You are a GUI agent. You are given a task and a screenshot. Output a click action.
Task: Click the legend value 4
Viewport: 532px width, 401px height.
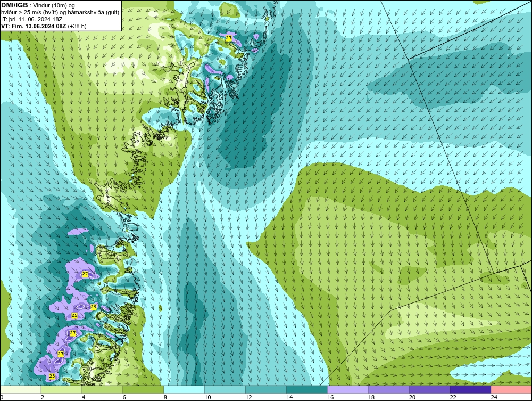coord(84,397)
